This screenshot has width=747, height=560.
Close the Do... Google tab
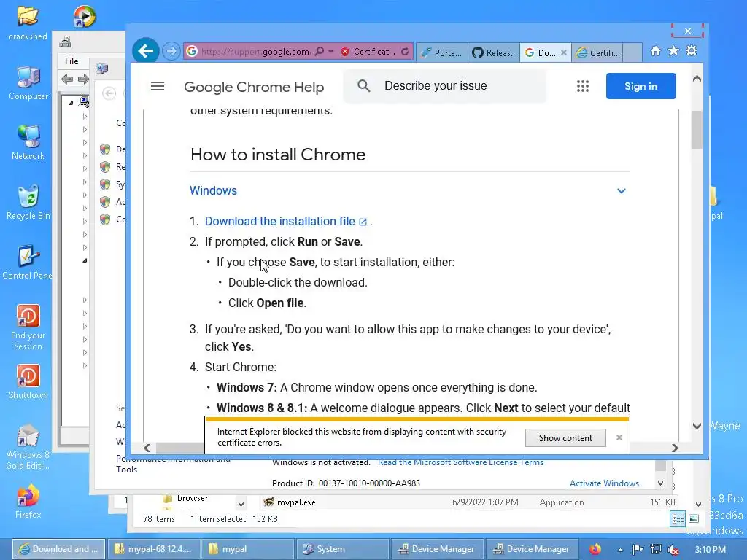click(564, 52)
